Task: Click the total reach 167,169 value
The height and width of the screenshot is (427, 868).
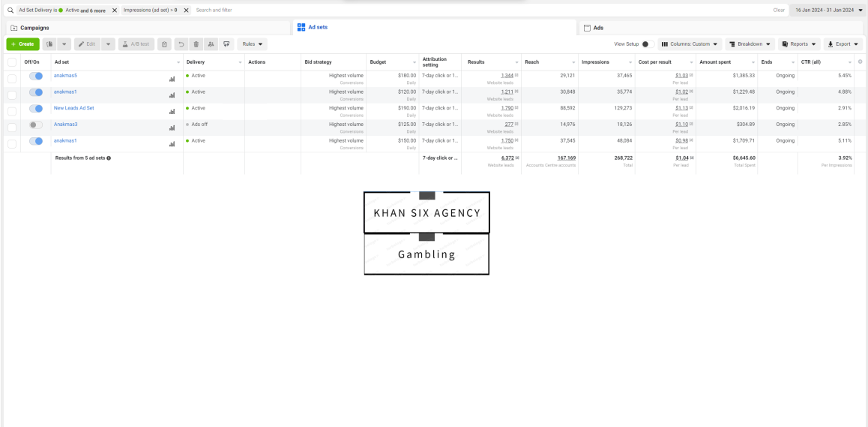Action: 567,158
